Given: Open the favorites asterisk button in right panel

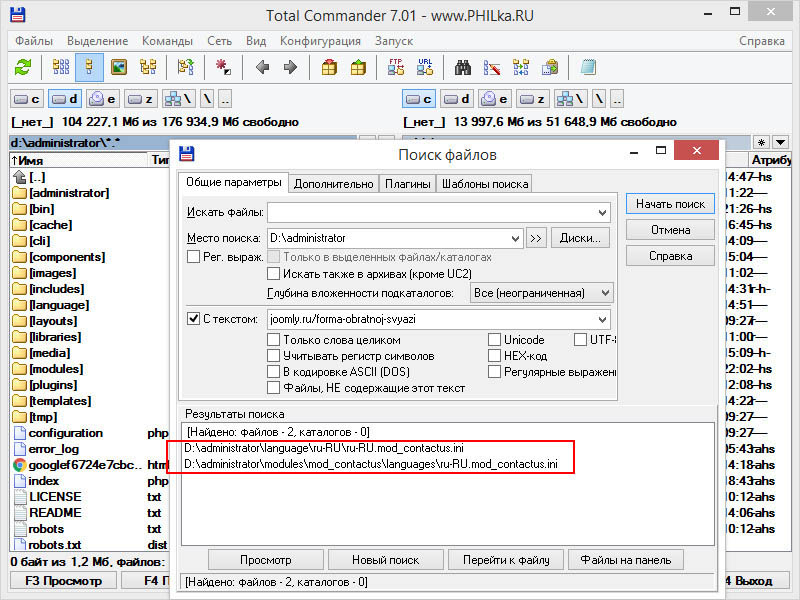Looking at the screenshot, I should click(761, 142).
